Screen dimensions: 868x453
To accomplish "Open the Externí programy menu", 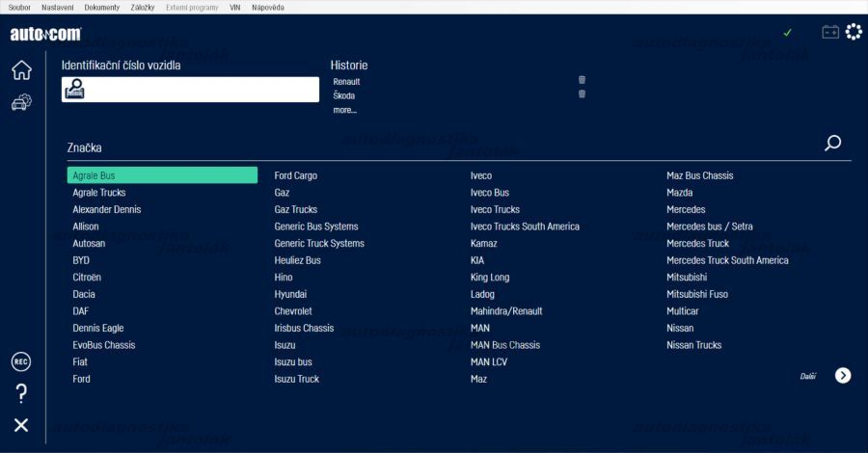I will click(192, 7).
